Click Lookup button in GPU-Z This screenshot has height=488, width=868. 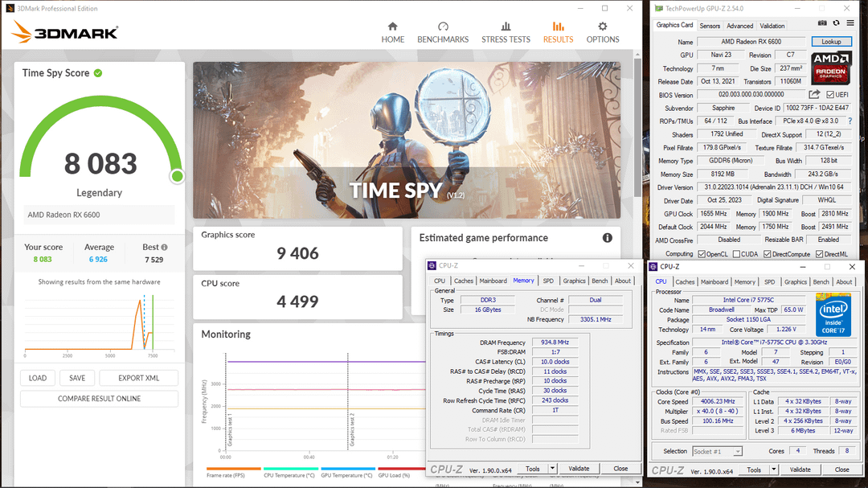pos(831,42)
